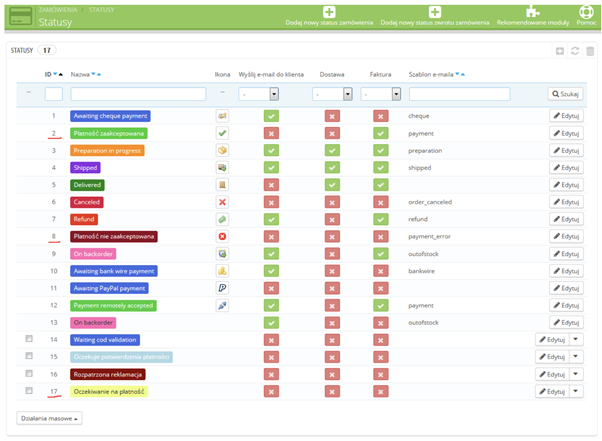Click Edytuj for Preparation in progress
This screenshot has height=441, width=602.
pos(566,150)
